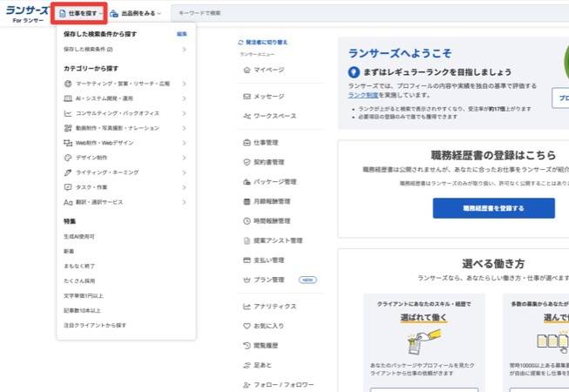Choose 生成AI使用可 in 特集

pyautogui.click(x=79, y=236)
